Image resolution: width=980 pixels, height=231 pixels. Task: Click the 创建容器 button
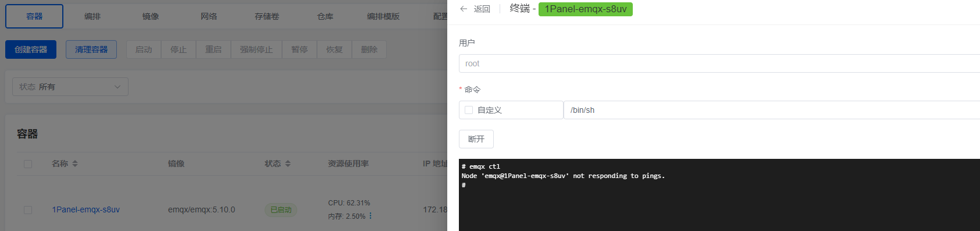coord(31,49)
